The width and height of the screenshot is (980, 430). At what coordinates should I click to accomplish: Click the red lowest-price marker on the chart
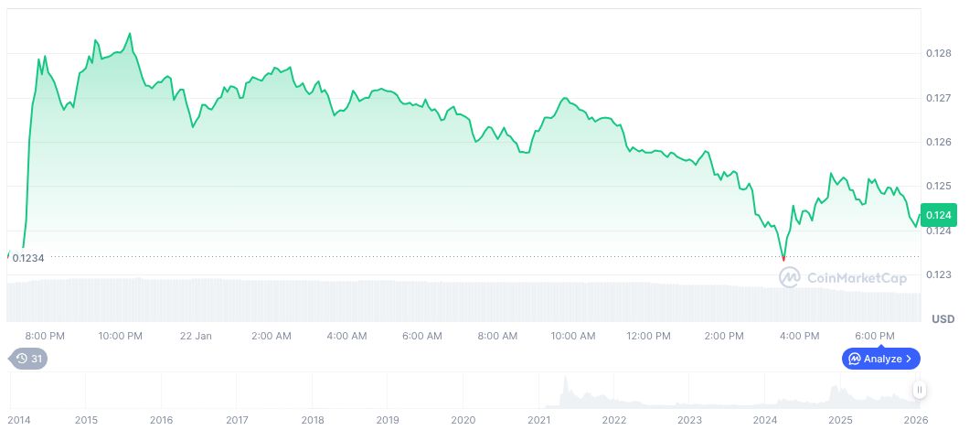coord(783,260)
